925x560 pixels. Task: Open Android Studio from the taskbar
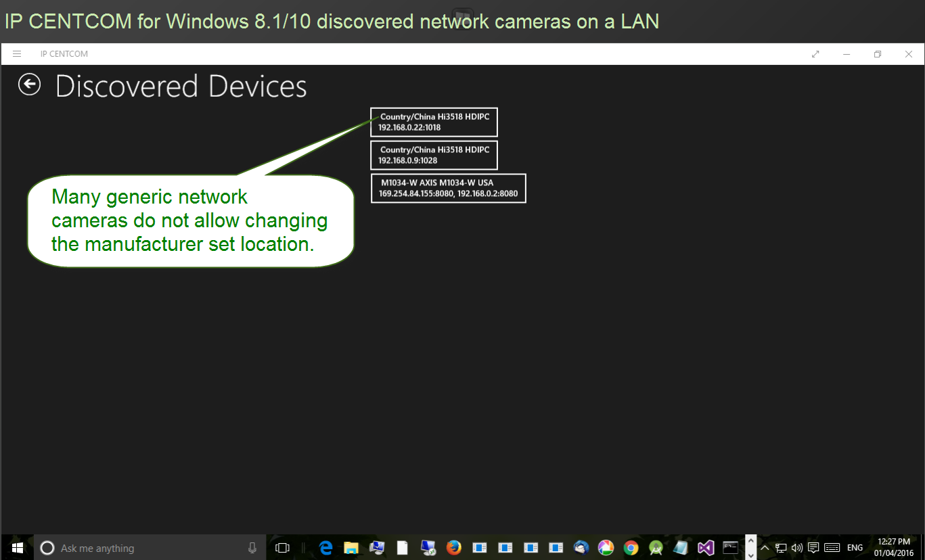[x=656, y=548]
